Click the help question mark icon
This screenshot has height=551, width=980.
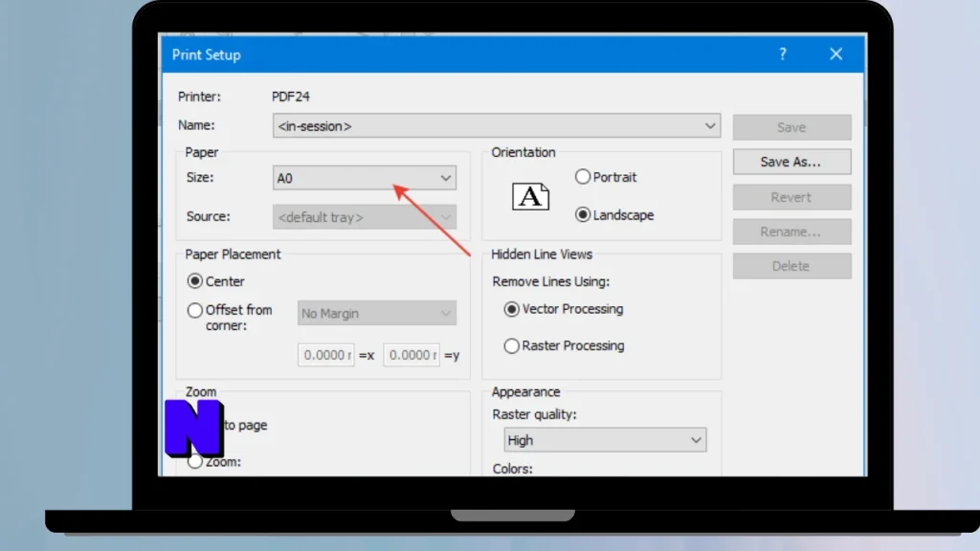[x=783, y=55]
